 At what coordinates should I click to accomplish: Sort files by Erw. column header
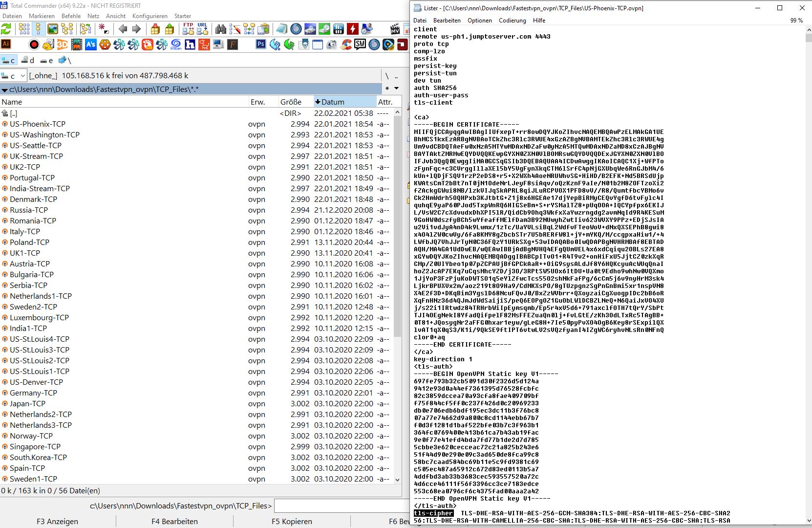[264, 102]
